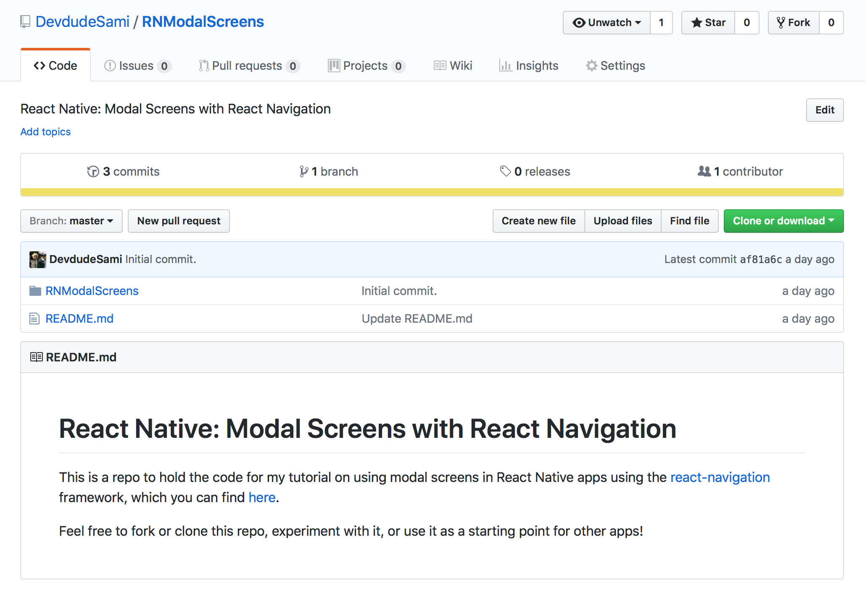This screenshot has width=865, height=616.
Task: Click the code brackets icon on Code tab
Action: click(40, 66)
